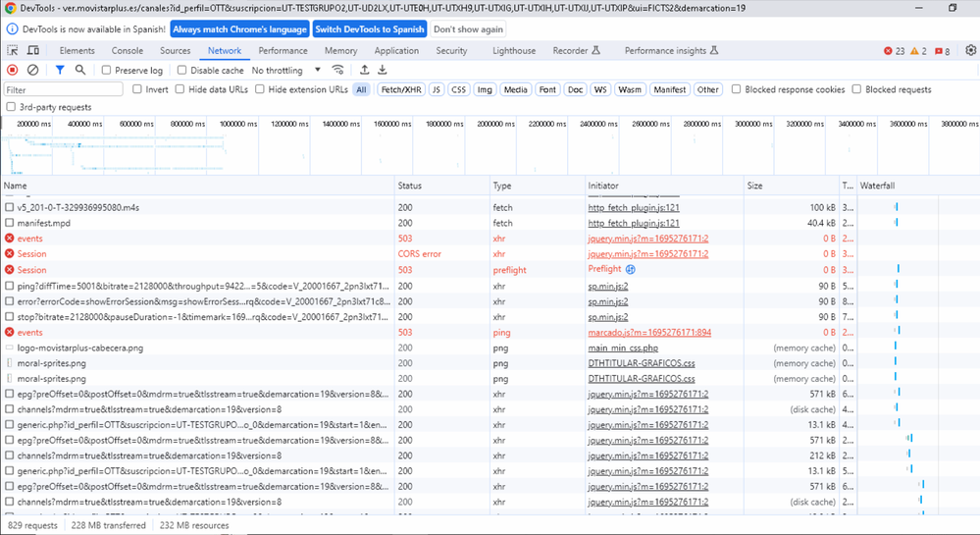This screenshot has width=980, height=535.
Task: Click the Filter text input field
Action: 63,89
